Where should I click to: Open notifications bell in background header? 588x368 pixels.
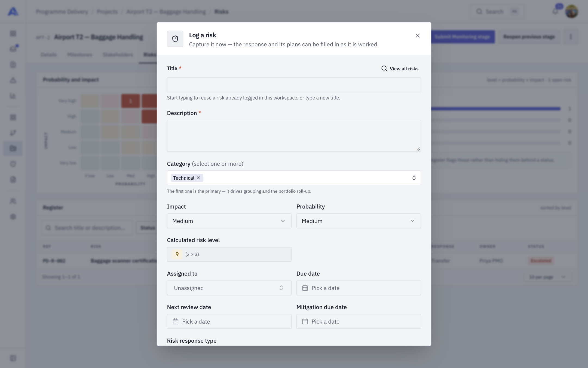coord(555,11)
